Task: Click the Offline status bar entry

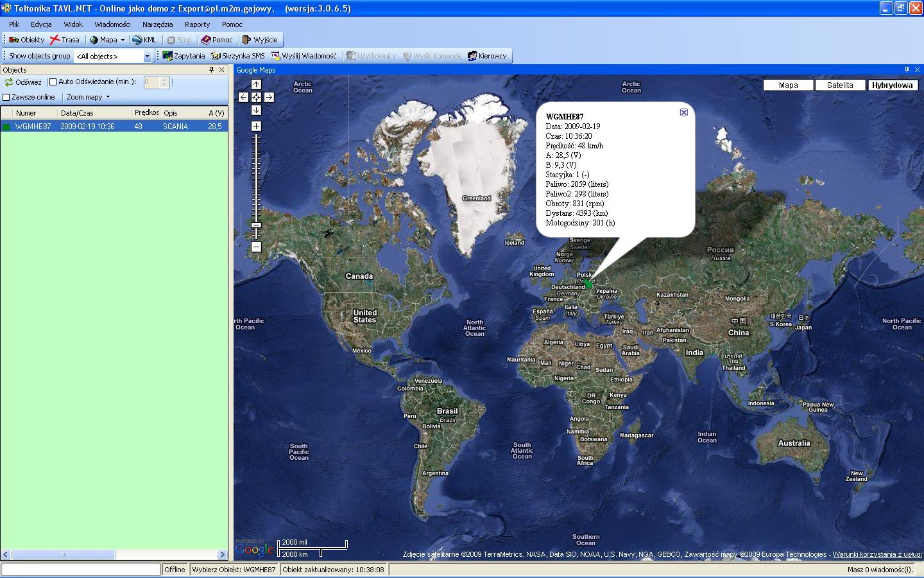Action: tap(175, 570)
